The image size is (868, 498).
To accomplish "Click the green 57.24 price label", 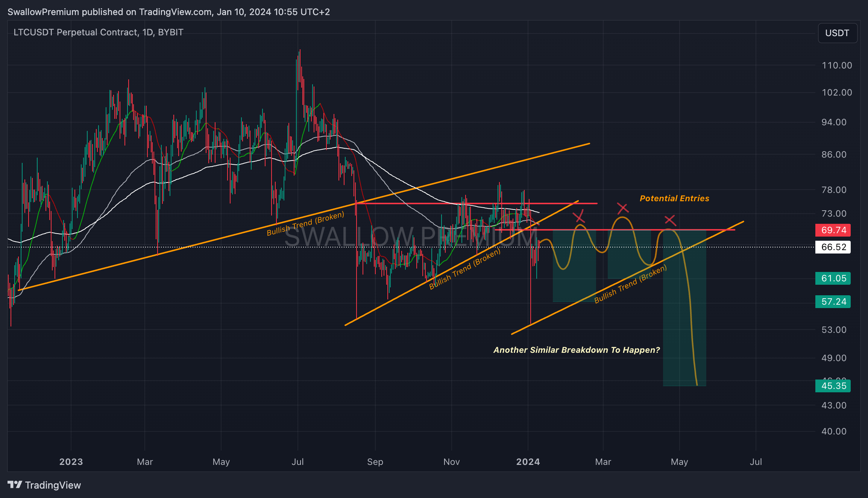I will (x=833, y=302).
